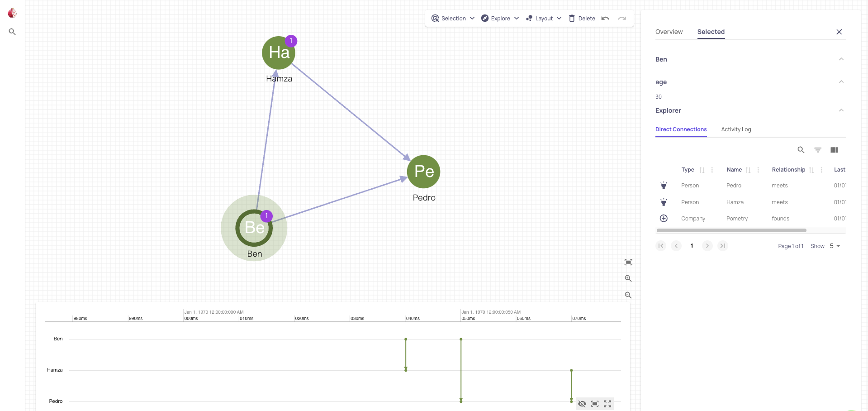The width and height of the screenshot is (868, 411).
Task: Click the app logo icon in sidebar
Action: (x=12, y=13)
